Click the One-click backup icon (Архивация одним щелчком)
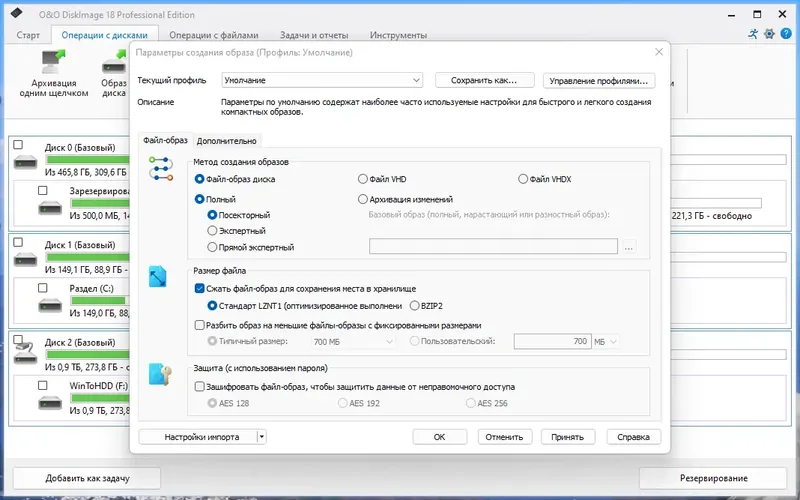 pyautogui.click(x=54, y=62)
